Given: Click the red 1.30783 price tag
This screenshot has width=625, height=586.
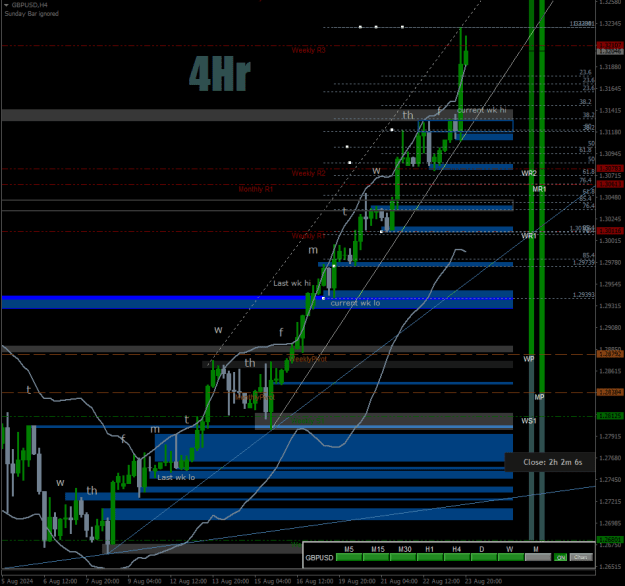Looking at the screenshot, I should coord(610,169).
